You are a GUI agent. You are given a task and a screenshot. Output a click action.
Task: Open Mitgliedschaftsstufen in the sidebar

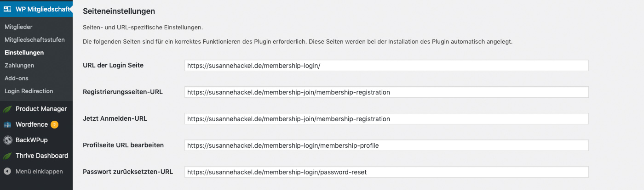(34, 40)
